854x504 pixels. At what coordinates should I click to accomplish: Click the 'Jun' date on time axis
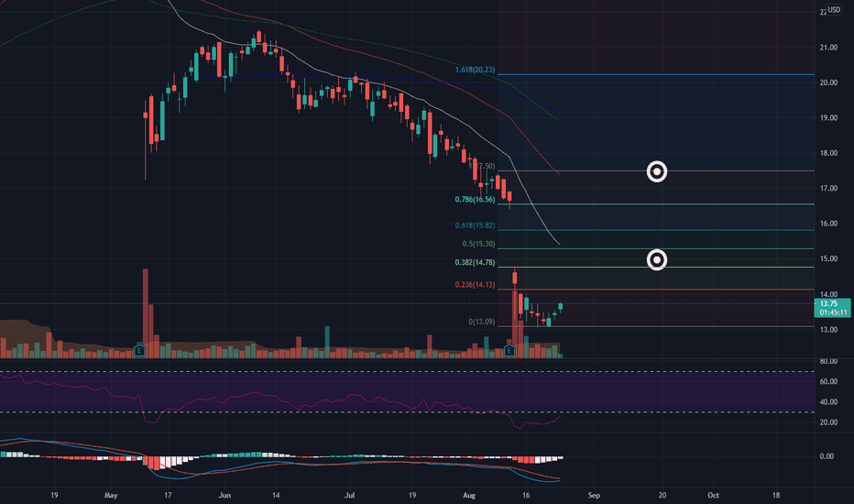[x=224, y=495]
